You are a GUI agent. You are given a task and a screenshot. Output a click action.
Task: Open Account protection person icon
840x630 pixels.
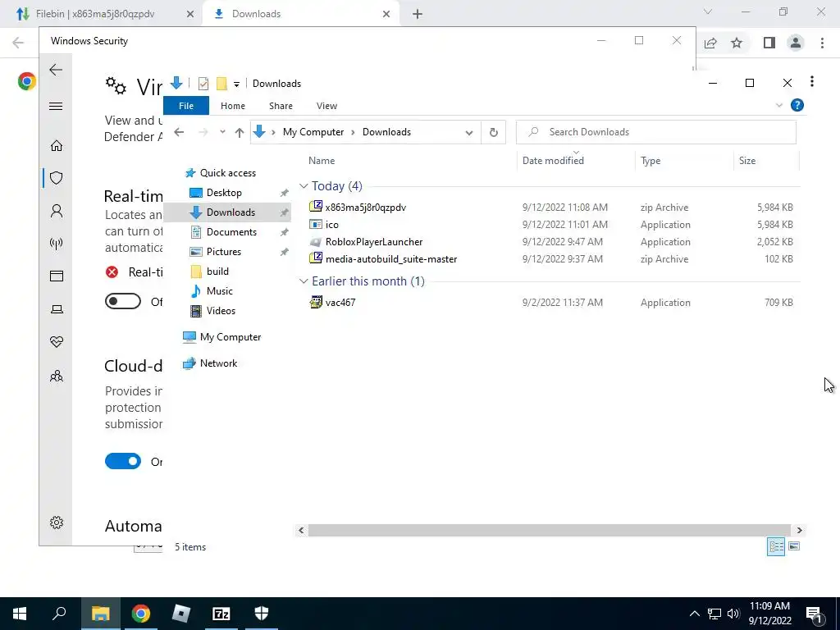tap(57, 211)
